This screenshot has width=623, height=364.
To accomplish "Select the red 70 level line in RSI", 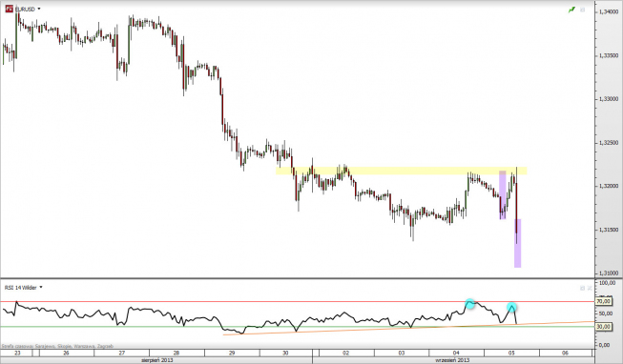I will [298, 302].
